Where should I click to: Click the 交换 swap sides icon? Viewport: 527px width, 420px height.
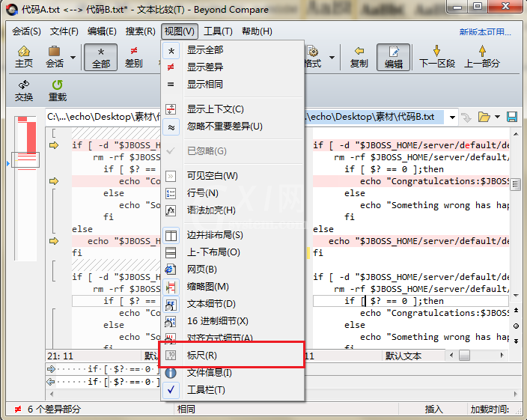pos(24,91)
